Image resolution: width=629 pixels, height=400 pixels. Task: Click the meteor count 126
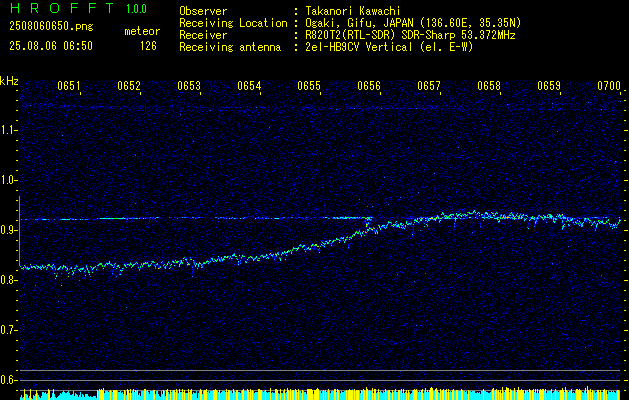148,46
